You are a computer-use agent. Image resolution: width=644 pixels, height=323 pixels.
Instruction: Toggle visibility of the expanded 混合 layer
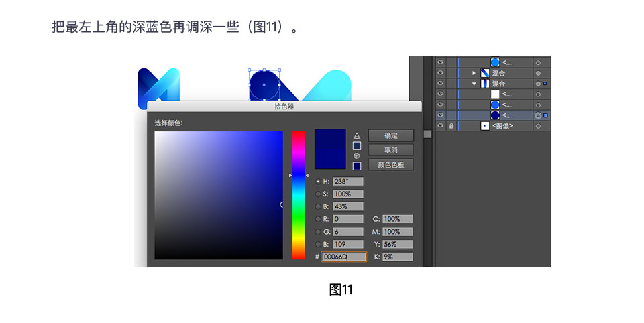440,84
